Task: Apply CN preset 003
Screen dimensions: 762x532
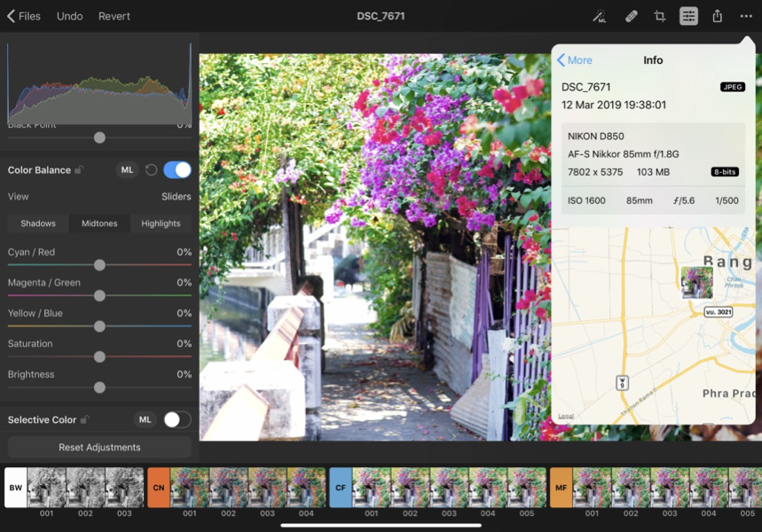Action: 267,488
